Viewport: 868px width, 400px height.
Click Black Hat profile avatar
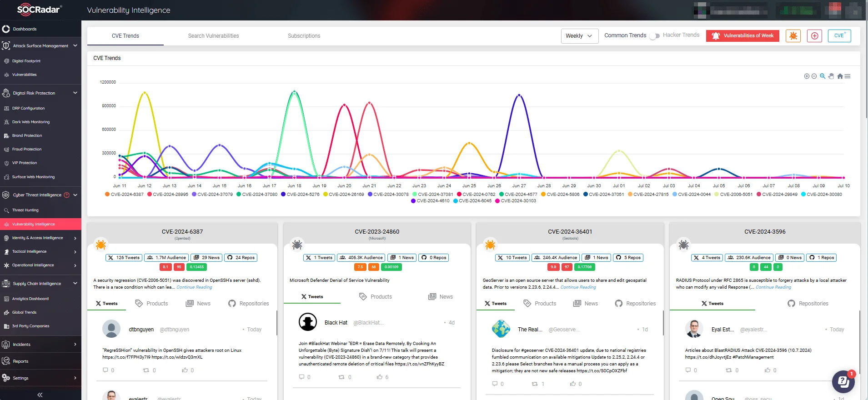point(308,322)
